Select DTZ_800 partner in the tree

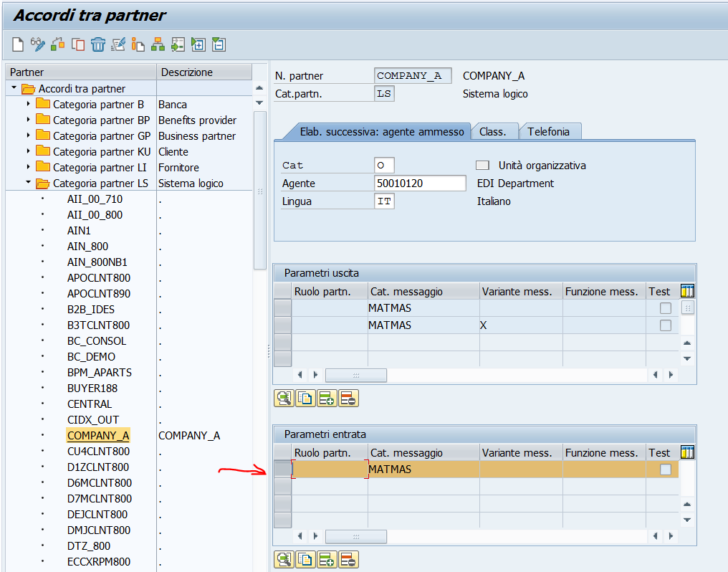[89, 546]
